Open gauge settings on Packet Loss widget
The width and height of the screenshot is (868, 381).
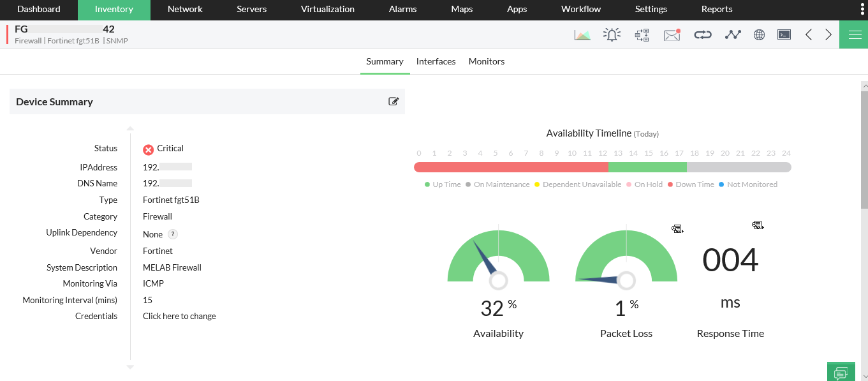(677, 228)
